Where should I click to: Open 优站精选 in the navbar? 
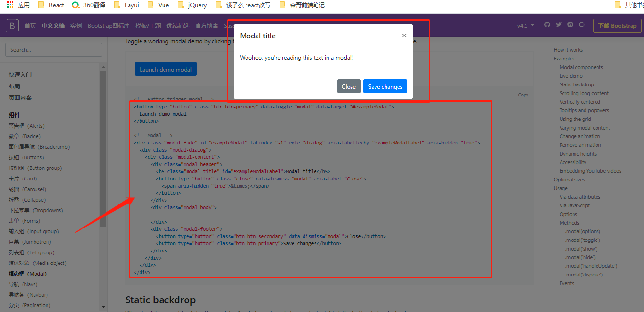(x=178, y=25)
